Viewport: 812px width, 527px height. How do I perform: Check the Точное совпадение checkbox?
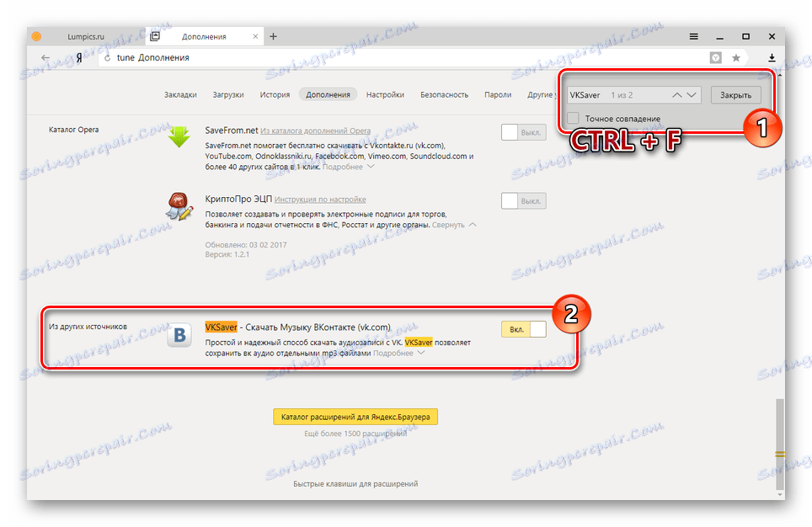[x=573, y=118]
